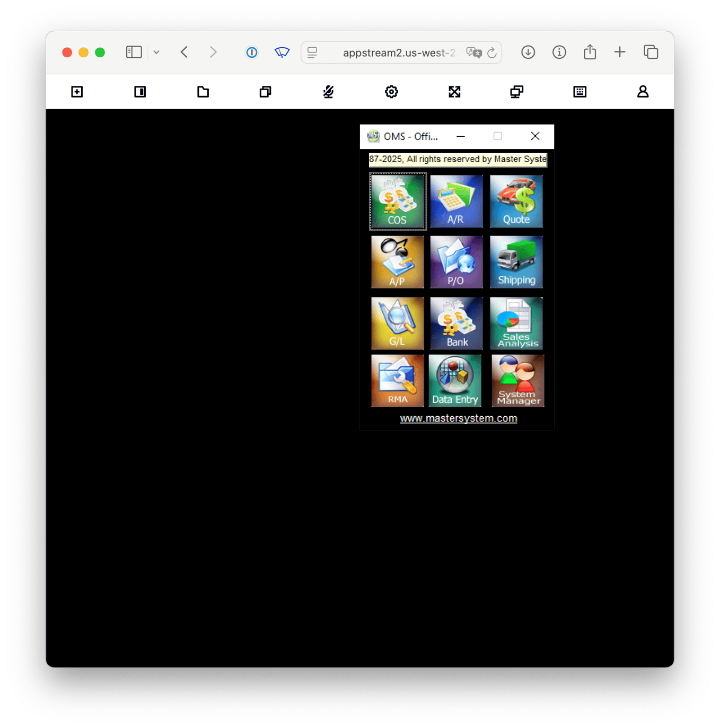720x728 pixels.
Task: Launch the Sales Analysis module
Action: [x=516, y=323]
